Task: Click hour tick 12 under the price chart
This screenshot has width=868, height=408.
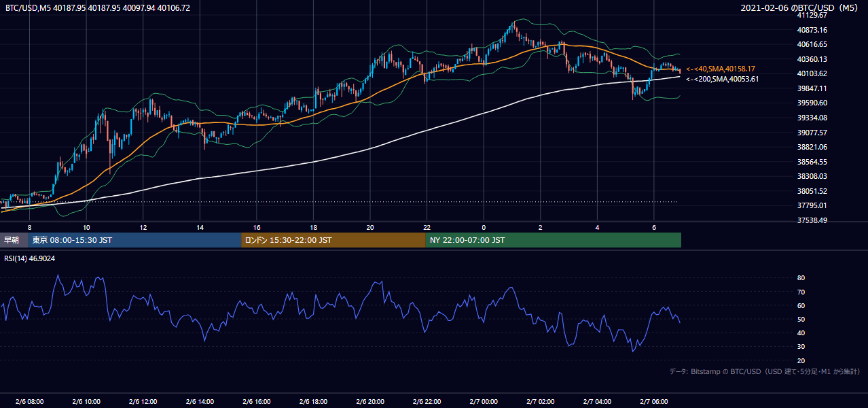Action: (143, 227)
